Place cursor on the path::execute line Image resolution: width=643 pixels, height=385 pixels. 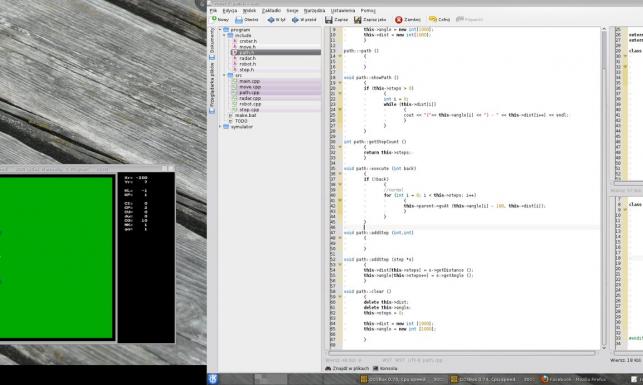point(380,169)
